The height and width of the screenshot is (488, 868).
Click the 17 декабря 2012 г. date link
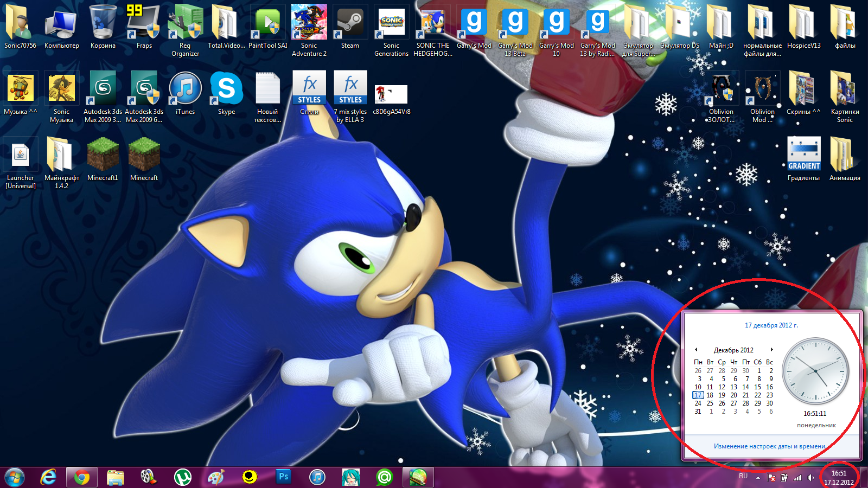(x=771, y=325)
